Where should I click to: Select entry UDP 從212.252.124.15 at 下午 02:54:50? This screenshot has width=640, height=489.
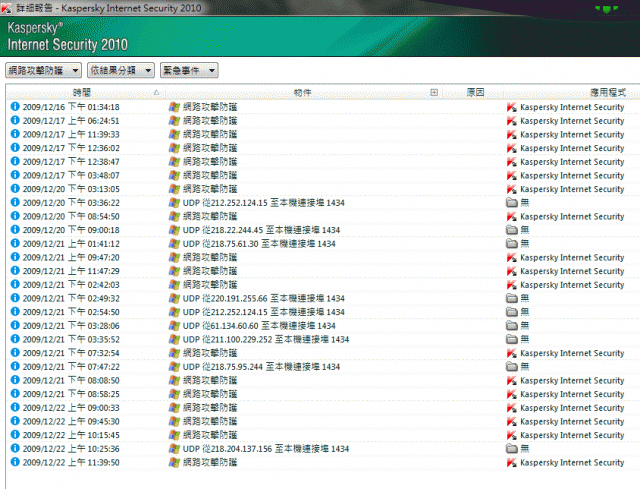[264, 312]
